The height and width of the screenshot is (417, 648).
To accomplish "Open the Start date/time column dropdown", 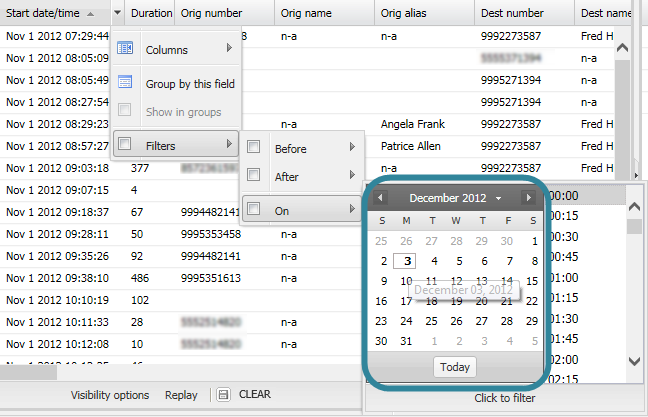I will pyautogui.click(x=119, y=14).
